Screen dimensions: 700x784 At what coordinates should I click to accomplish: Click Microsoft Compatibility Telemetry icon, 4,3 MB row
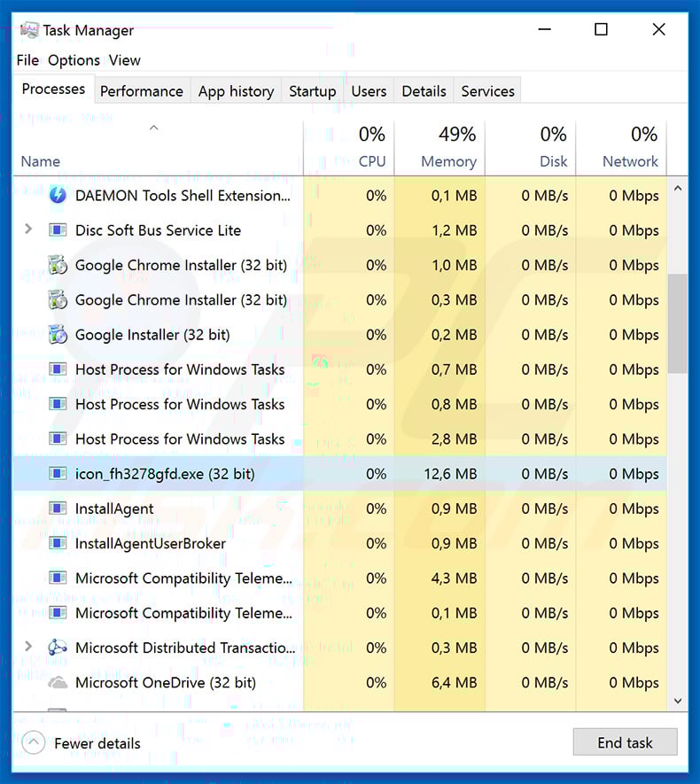(x=58, y=578)
